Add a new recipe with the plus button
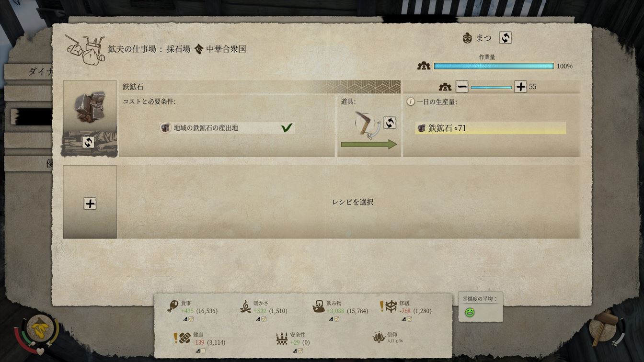Image resolution: width=644 pixels, height=362 pixels. tap(90, 203)
